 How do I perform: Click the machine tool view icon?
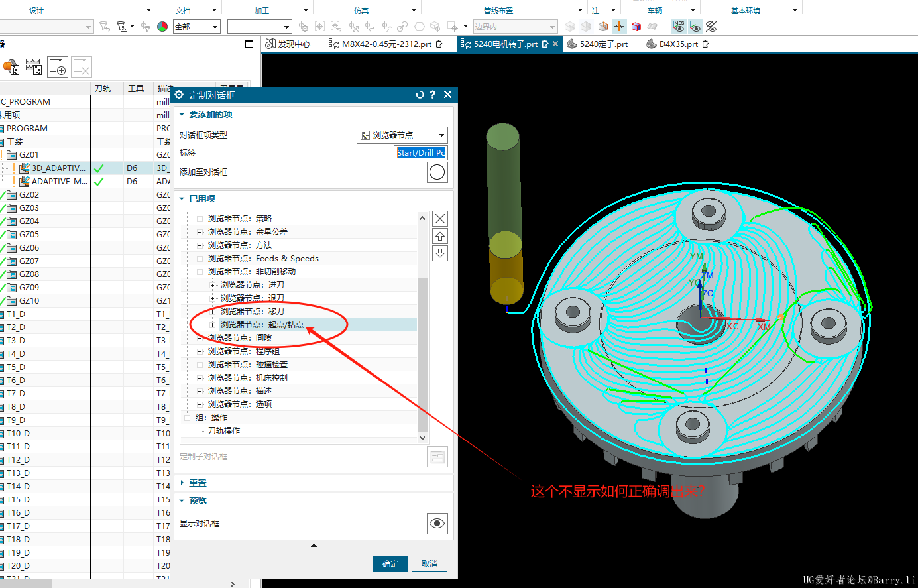(34, 66)
